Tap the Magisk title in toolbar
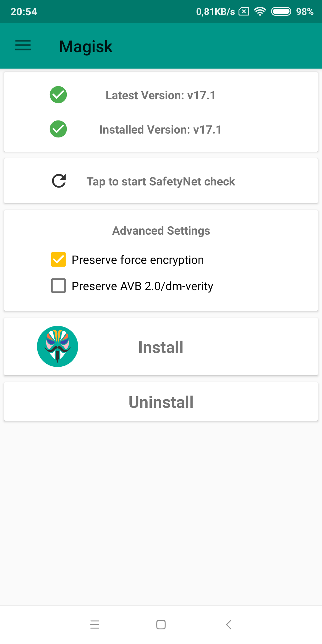The height and width of the screenshot is (644, 322). (86, 47)
